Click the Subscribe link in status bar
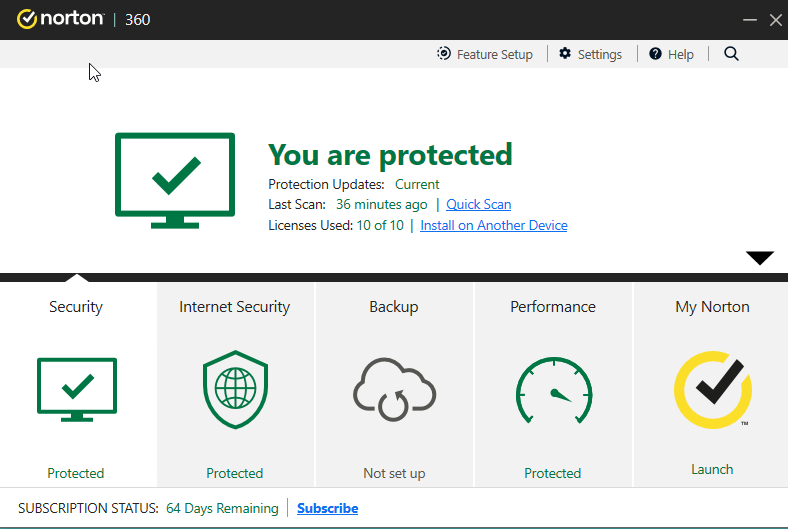 click(x=327, y=508)
